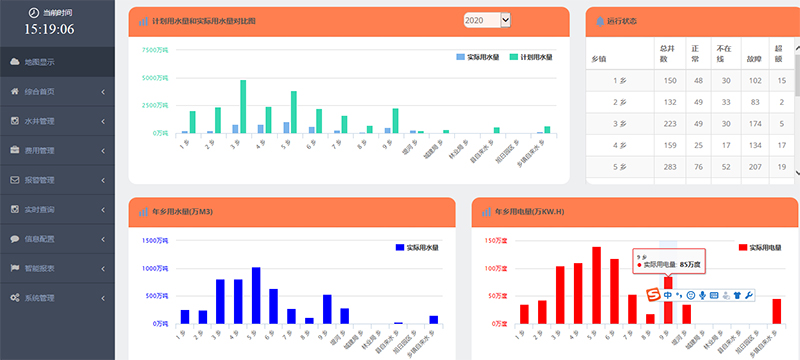
Task: Expand the 水井管理 submenu chevron
Action: (x=103, y=121)
